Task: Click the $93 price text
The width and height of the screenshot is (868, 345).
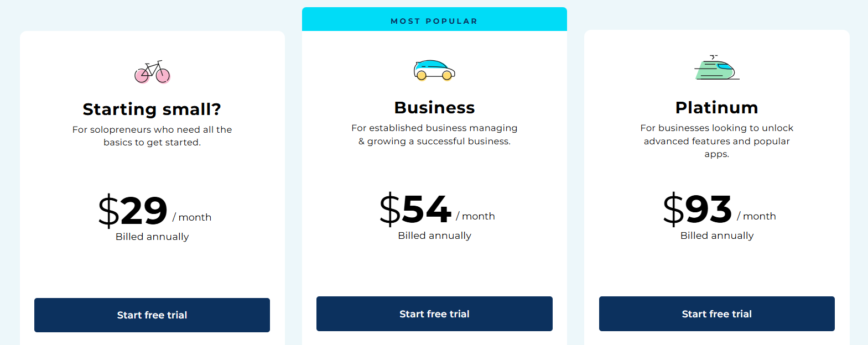Action: [698, 210]
